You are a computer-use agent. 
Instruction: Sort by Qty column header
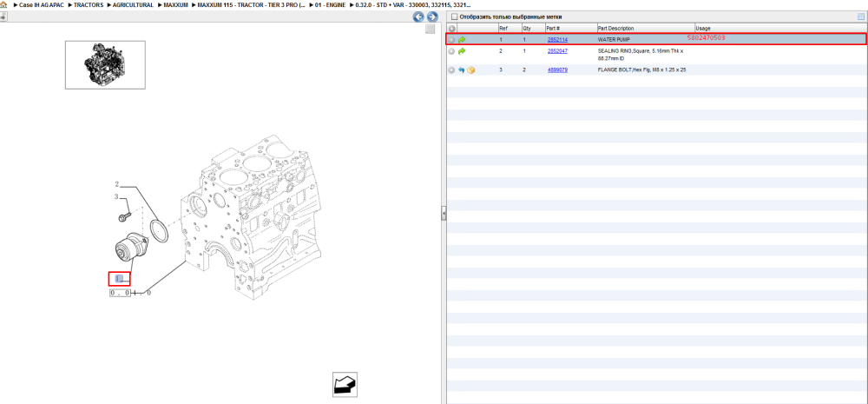pyautogui.click(x=533, y=29)
